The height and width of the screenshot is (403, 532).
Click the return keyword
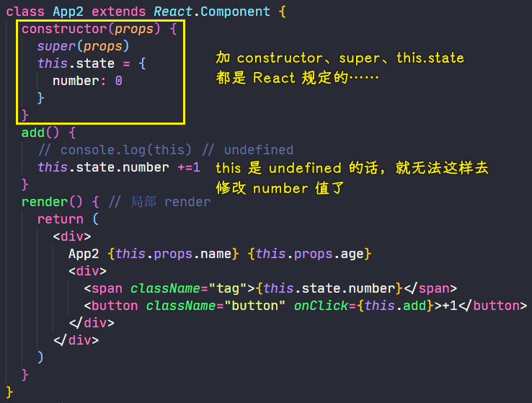60,219
